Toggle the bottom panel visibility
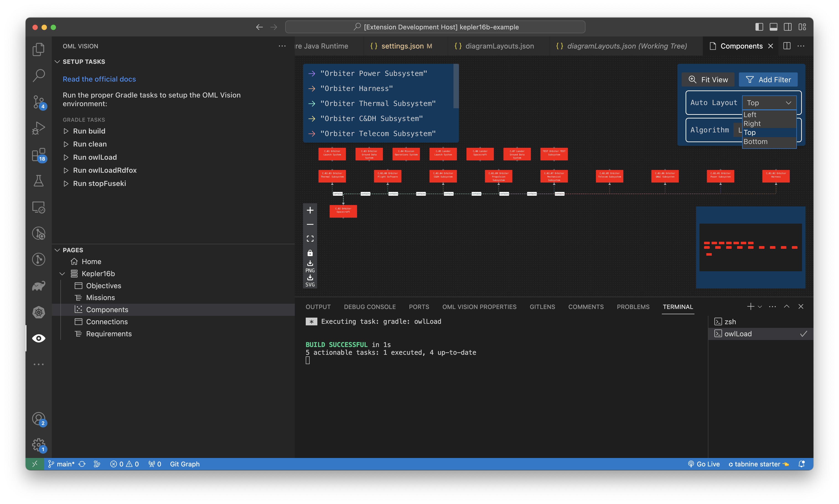Image resolution: width=839 pixels, height=504 pixels. (x=773, y=27)
